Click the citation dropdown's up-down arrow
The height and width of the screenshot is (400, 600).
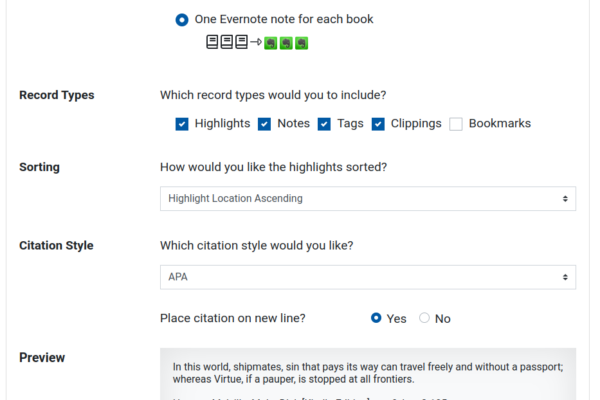pyautogui.click(x=565, y=277)
